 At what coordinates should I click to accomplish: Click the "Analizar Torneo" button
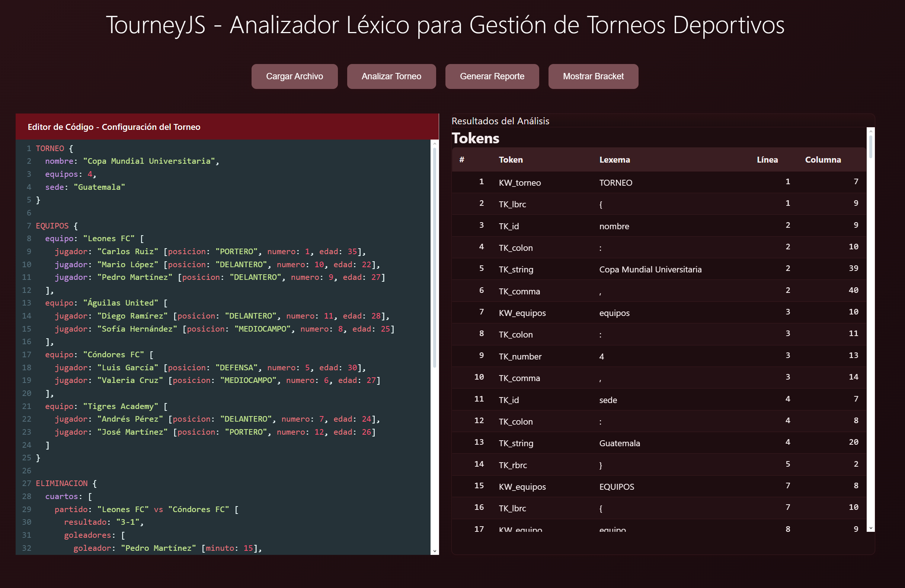point(391,76)
